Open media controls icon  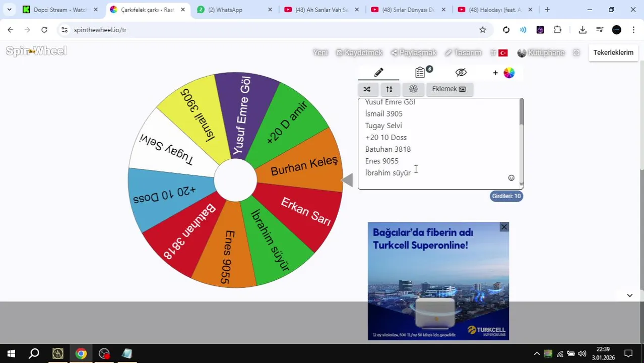(x=600, y=30)
